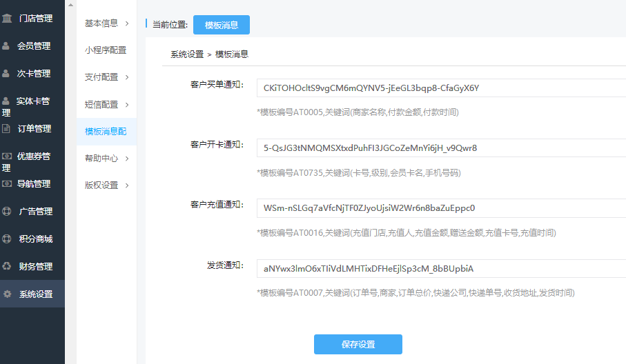Image resolution: width=626 pixels, height=364 pixels.
Task: Expand the 短信配置 submenu chevron
Action: click(127, 105)
